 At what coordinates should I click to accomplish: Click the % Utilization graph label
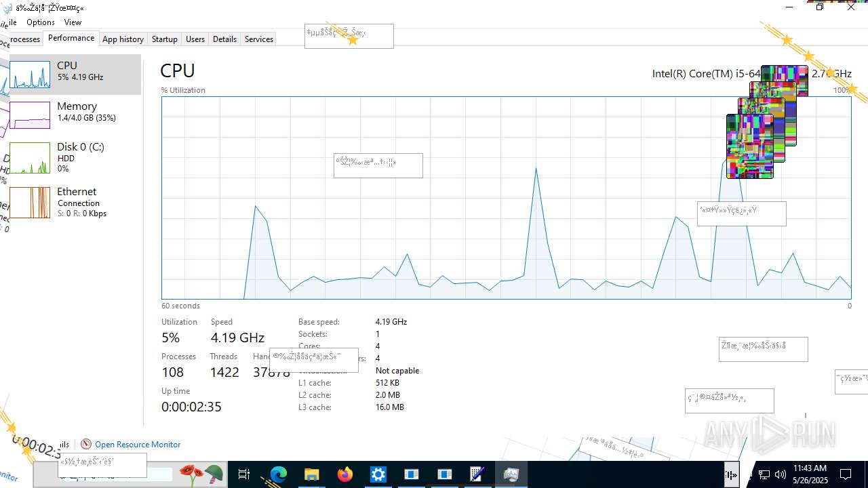pyautogui.click(x=183, y=90)
